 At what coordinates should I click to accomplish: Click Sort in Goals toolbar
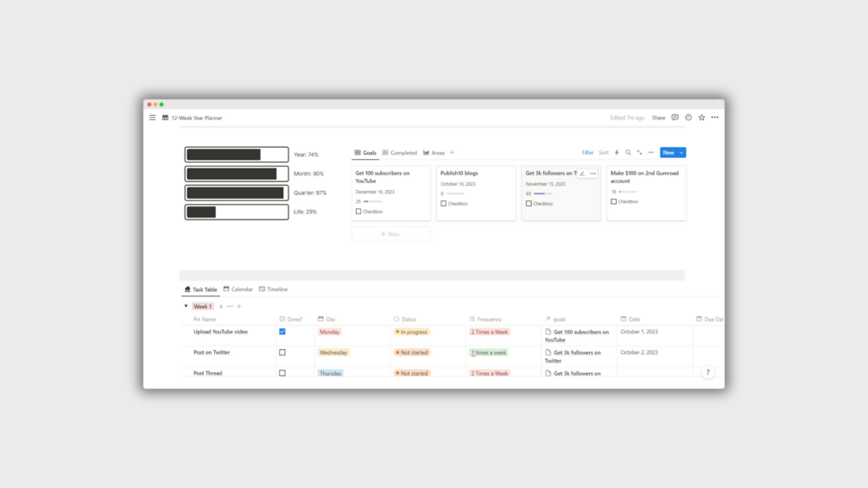604,153
